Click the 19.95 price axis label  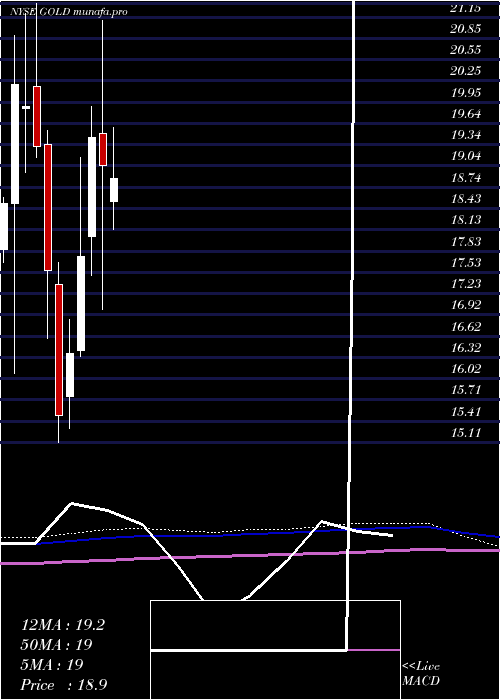pyautogui.click(x=466, y=93)
